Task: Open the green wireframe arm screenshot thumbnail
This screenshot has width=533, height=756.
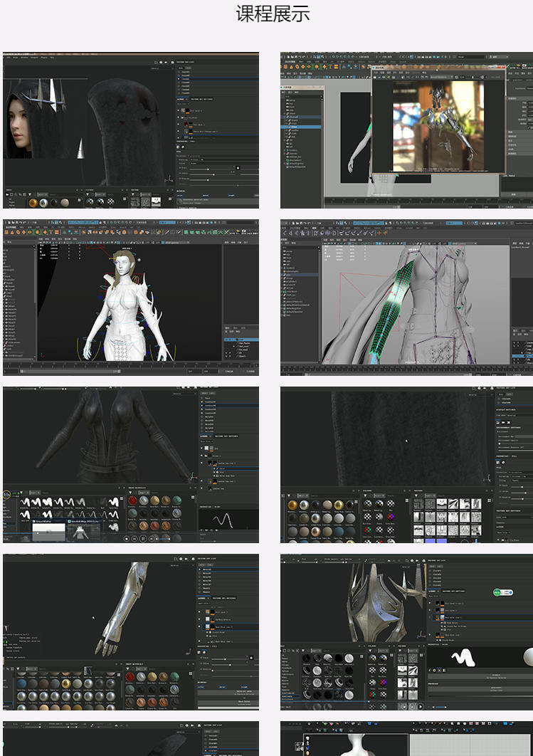Action: pyautogui.click(x=406, y=298)
